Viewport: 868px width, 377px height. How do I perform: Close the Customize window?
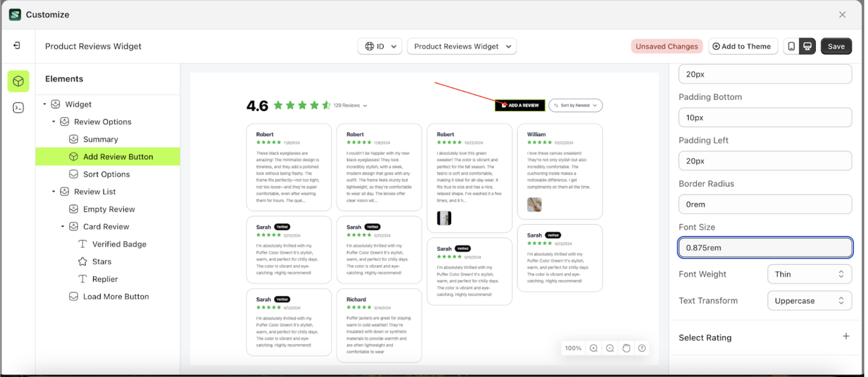point(842,15)
